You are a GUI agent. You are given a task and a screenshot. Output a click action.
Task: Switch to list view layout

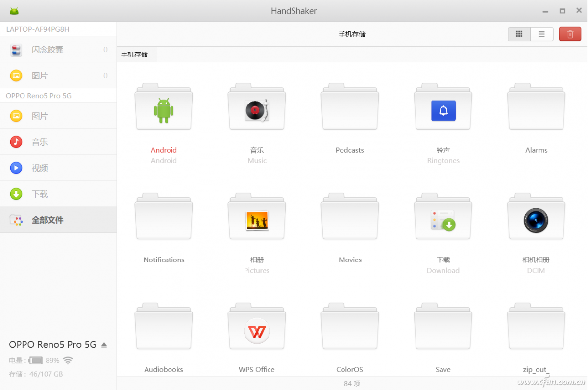[541, 34]
